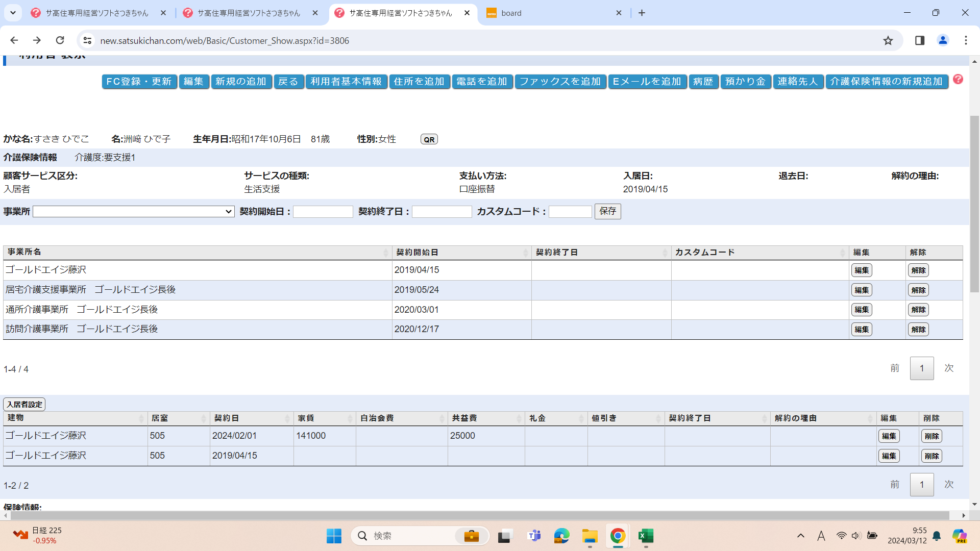
Task: Bookmark this page with the star icon
Action: coord(888,41)
